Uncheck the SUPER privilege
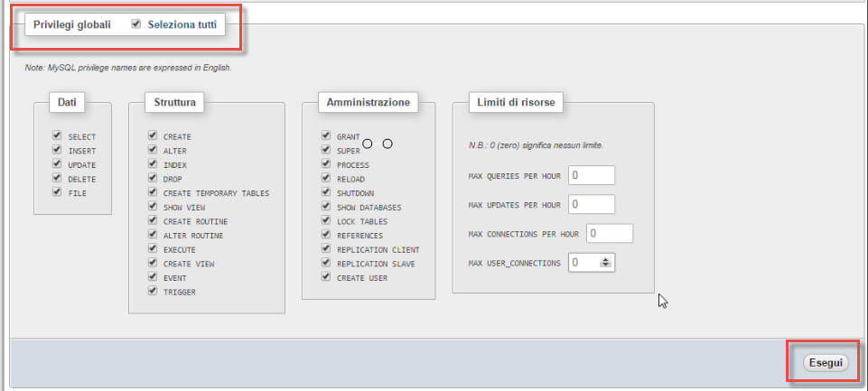Image resolution: width=868 pixels, height=391 pixels. [325, 150]
